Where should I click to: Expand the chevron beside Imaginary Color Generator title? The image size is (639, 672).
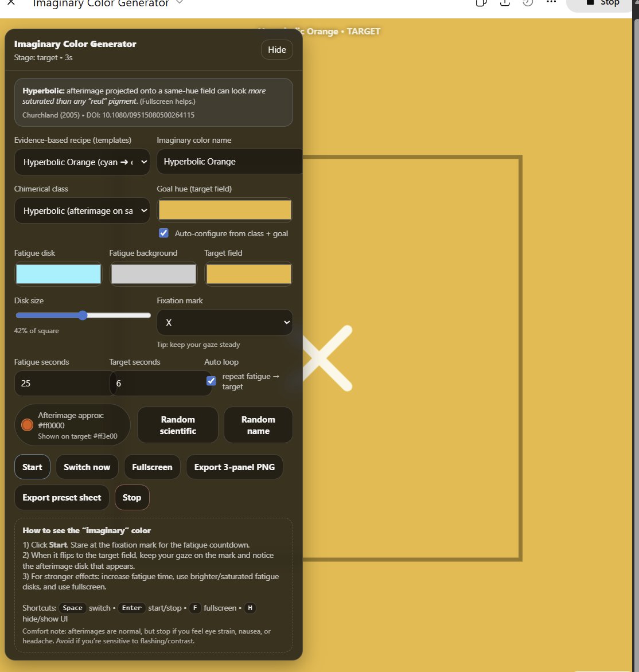point(180,3)
